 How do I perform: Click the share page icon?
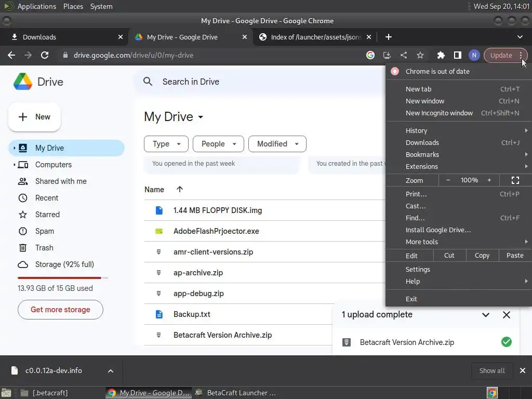(403, 55)
